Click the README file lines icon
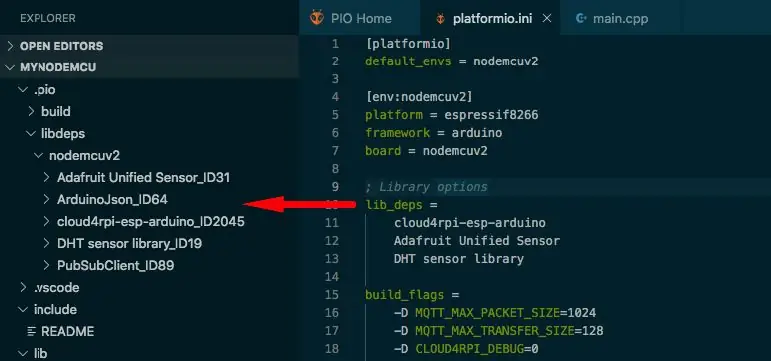The width and height of the screenshot is (771, 361). point(31,331)
